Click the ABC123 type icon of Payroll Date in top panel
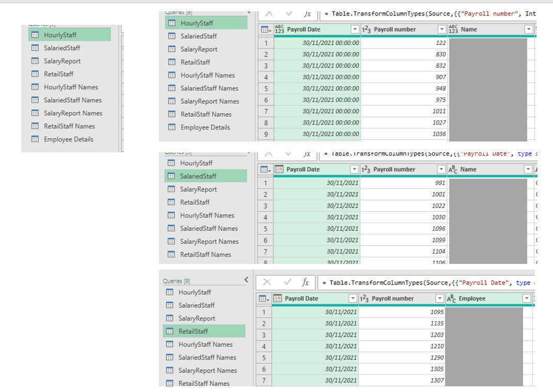Screen dimensions: 553x392 tap(279, 29)
